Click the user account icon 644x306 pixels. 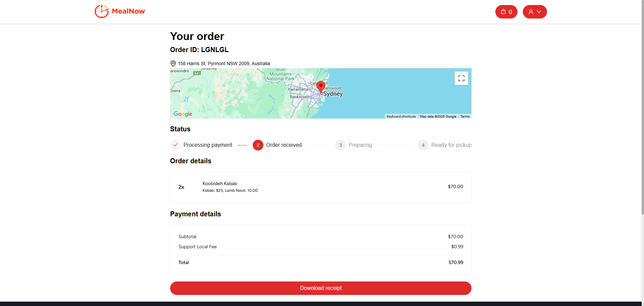point(531,12)
